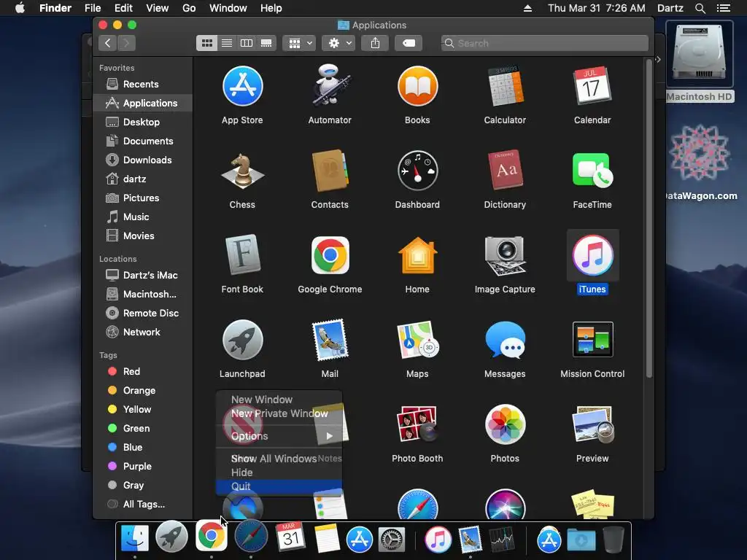This screenshot has height=560, width=747.
Task: Open System Preferences from the Dock
Action: (392, 540)
